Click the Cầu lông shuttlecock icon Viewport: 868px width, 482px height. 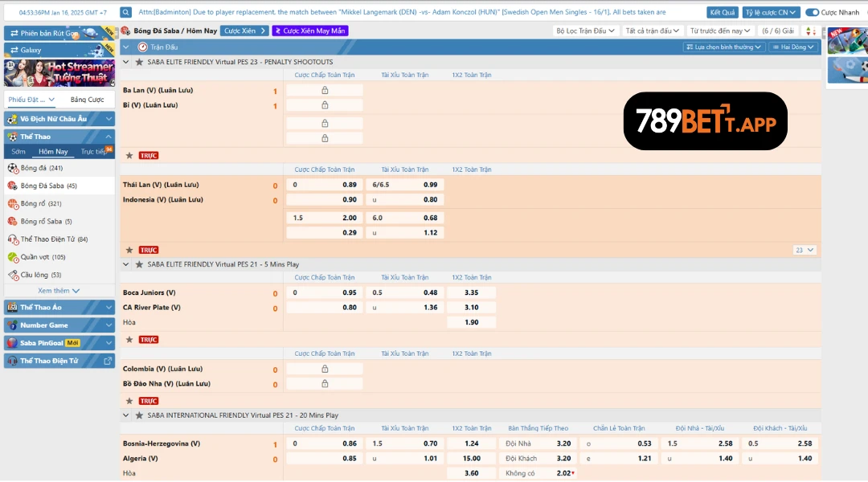[x=13, y=275]
